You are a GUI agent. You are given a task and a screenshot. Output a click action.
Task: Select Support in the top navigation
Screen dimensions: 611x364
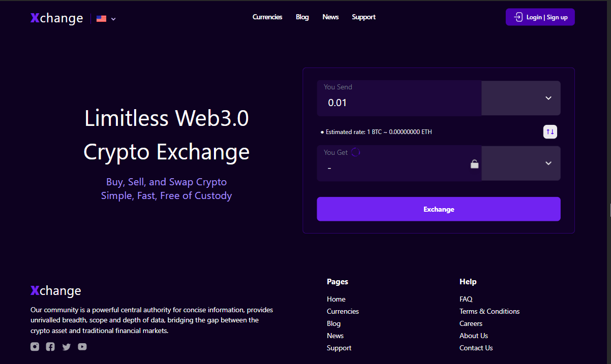363,17
